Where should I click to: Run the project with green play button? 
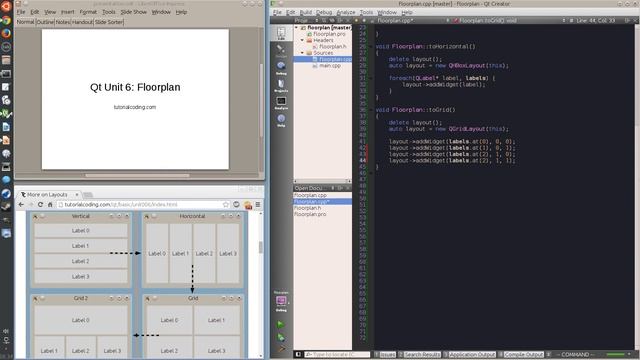tap(280, 324)
